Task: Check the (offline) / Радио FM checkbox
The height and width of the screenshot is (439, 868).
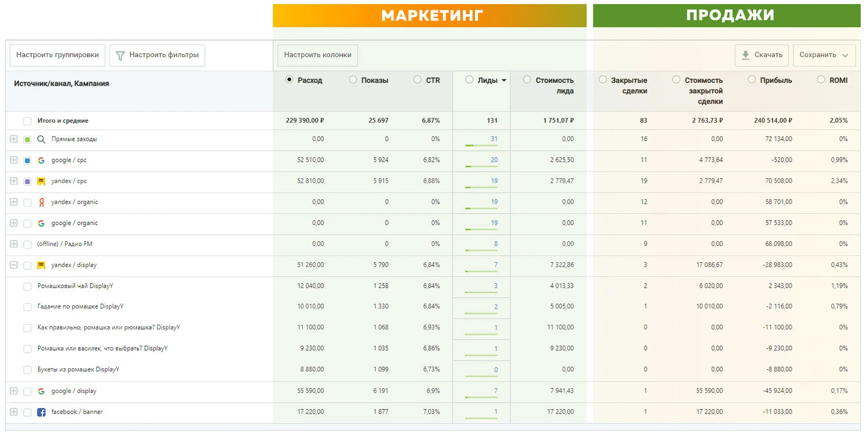Action: pos(28,244)
